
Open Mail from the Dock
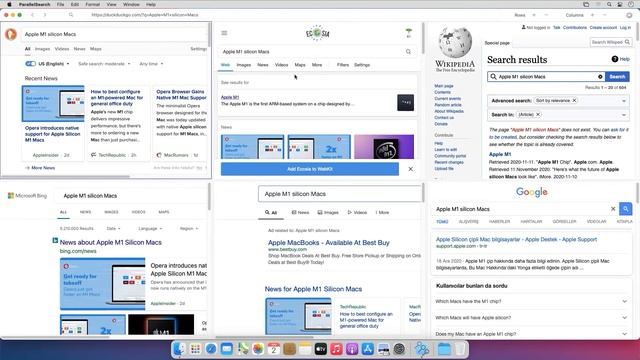(x=227, y=349)
